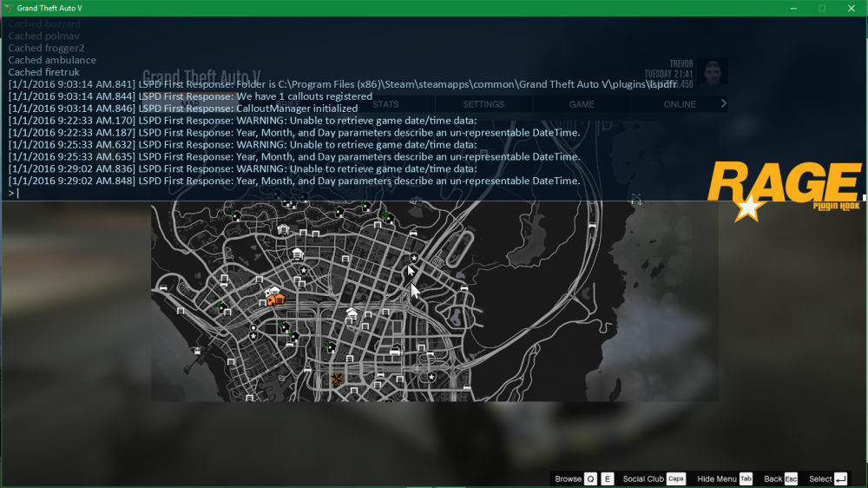Click the 'Folder is C:\Program Files' log line
The height and width of the screenshot is (488, 868).
(x=342, y=84)
